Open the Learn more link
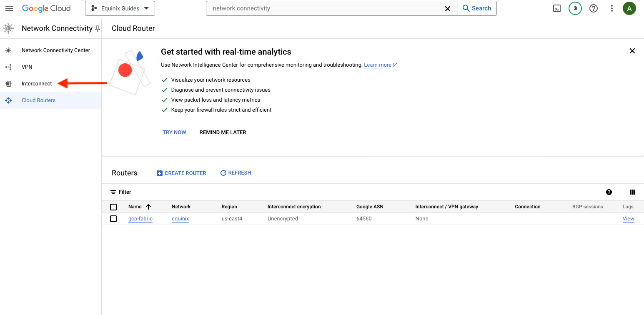644x315 pixels. pyautogui.click(x=381, y=65)
